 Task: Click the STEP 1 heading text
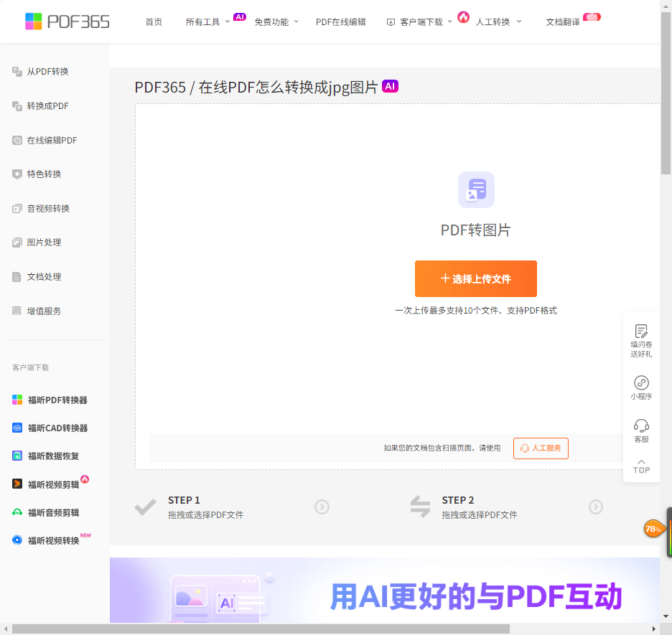184,500
